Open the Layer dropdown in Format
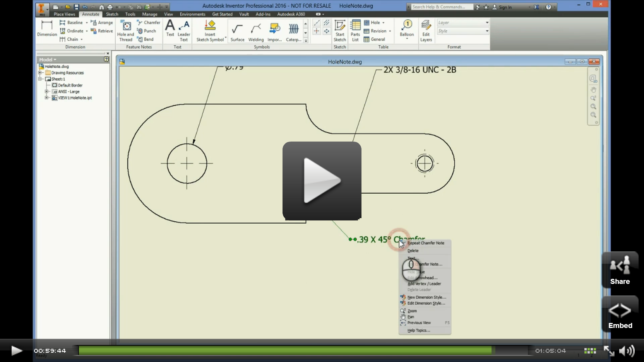Image resolution: width=644 pixels, height=362 pixels. point(487,23)
